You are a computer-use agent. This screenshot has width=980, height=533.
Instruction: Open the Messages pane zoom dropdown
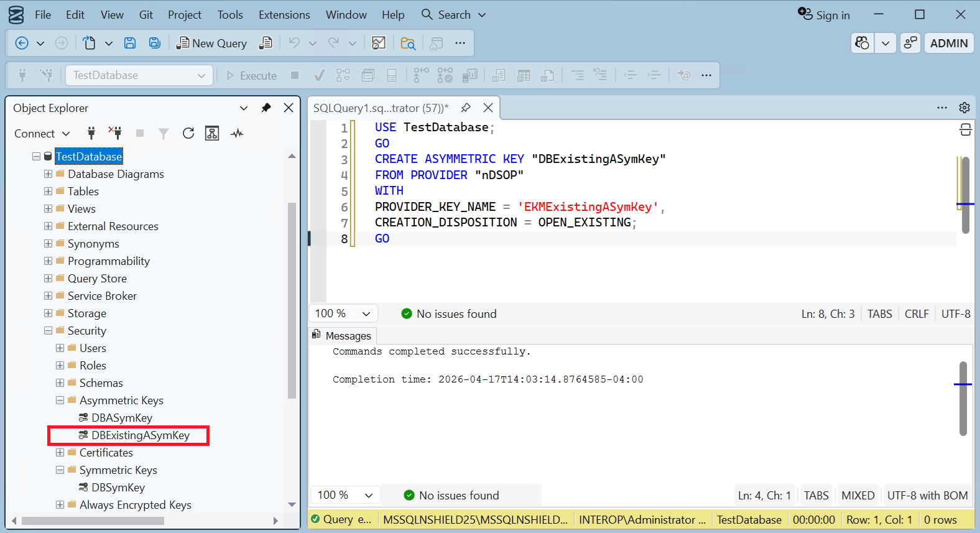[x=345, y=495]
